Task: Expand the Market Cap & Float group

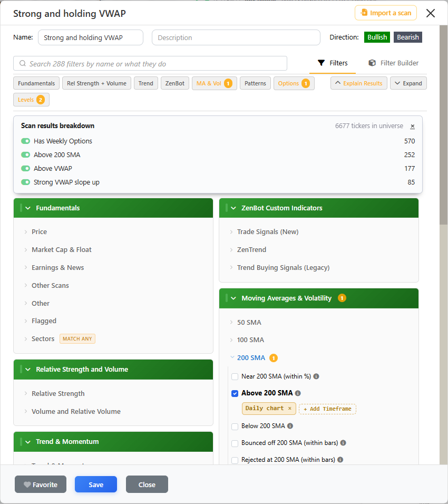Action: [x=61, y=250]
